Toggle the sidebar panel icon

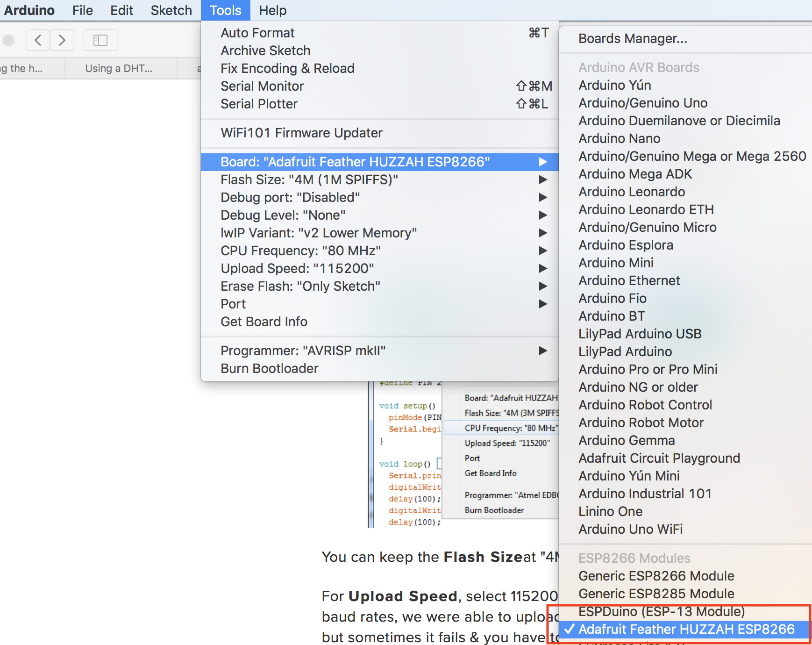coord(100,40)
